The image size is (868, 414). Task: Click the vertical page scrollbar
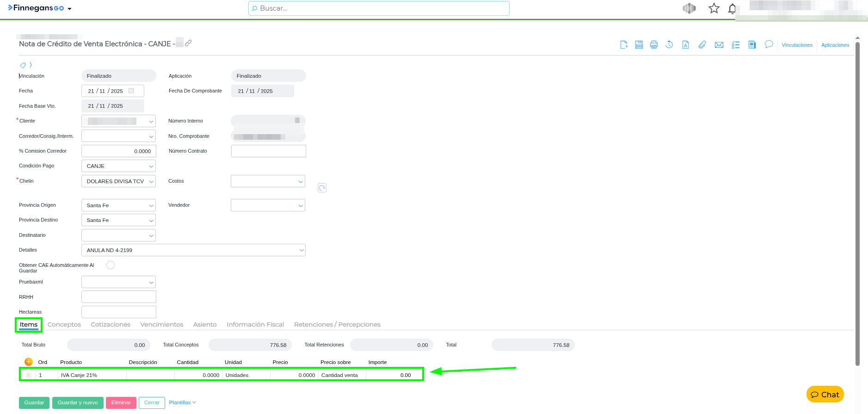[x=857, y=204]
